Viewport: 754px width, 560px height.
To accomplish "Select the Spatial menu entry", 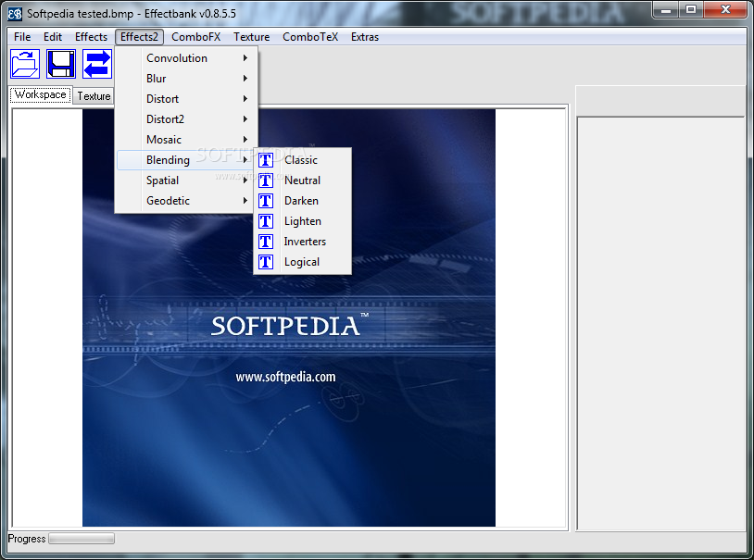I will (185, 180).
